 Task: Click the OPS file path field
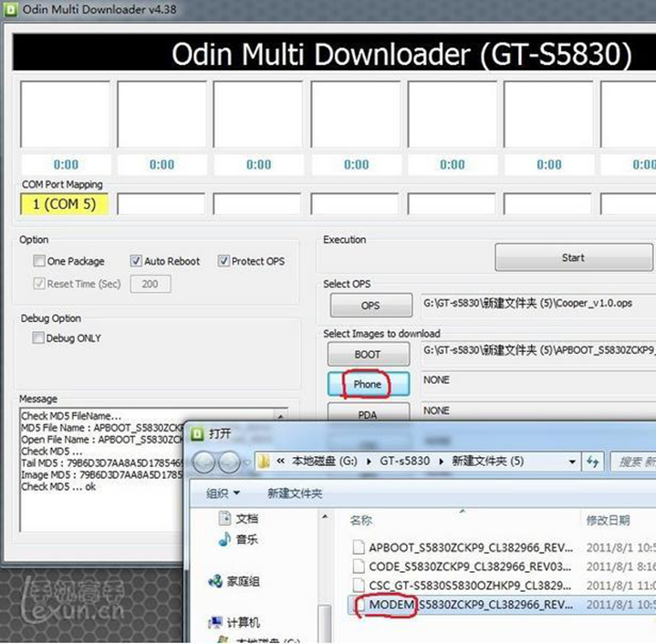pos(538,304)
